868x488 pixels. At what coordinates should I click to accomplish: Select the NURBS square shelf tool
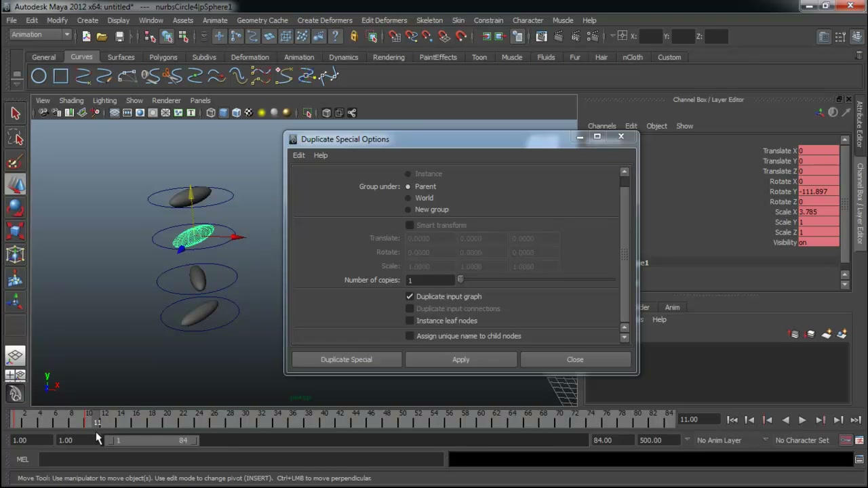[x=61, y=77]
